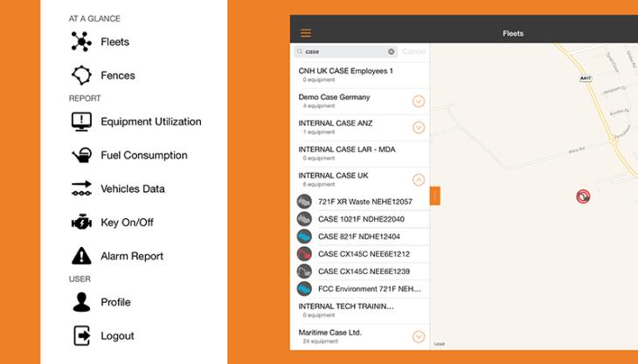
Task: Click the Vehicles Data arrow icon
Action: click(x=81, y=189)
